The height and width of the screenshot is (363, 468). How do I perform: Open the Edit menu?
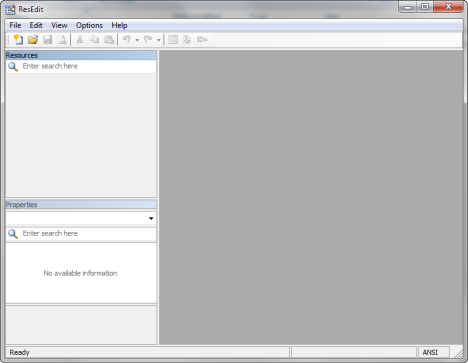pos(36,25)
